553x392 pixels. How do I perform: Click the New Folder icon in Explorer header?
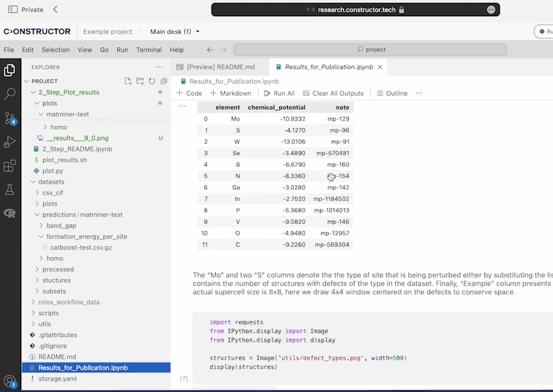(140, 81)
